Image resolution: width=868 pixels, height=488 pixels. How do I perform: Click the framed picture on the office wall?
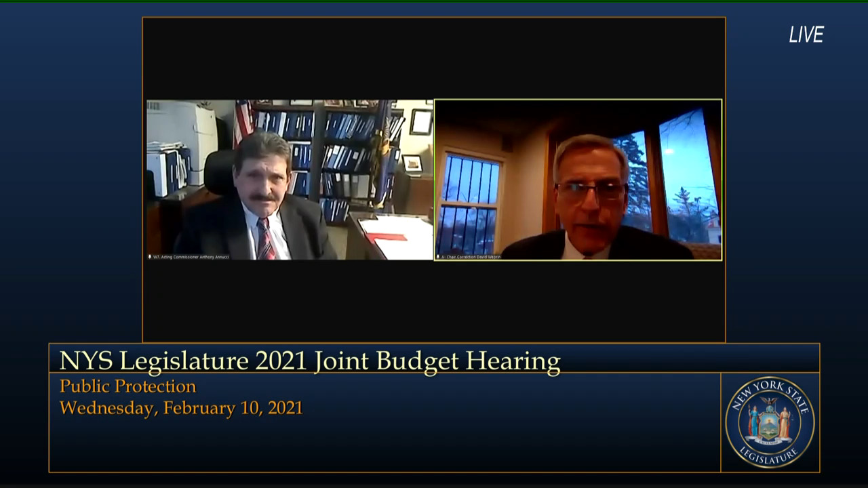point(420,122)
